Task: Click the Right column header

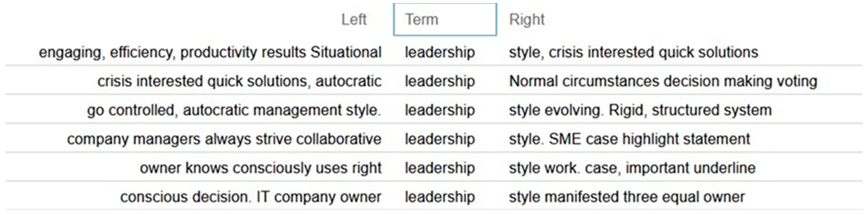Action: (x=526, y=19)
